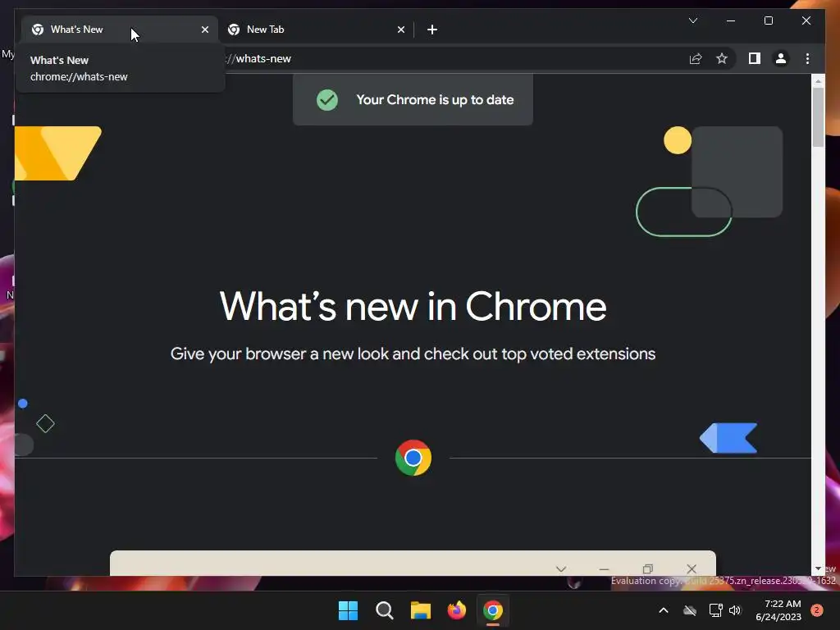Open network settings tray icon
Viewport: 840px width, 630px height.
click(x=715, y=610)
